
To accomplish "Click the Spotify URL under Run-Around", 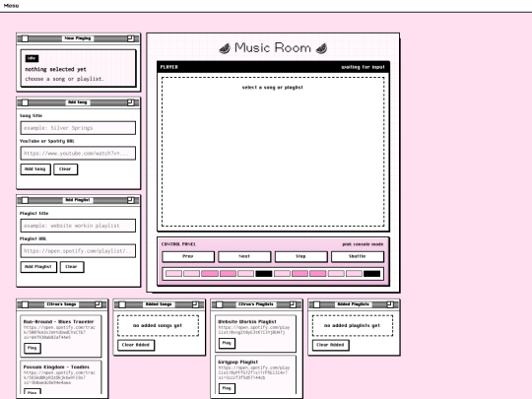I will 59,333.
